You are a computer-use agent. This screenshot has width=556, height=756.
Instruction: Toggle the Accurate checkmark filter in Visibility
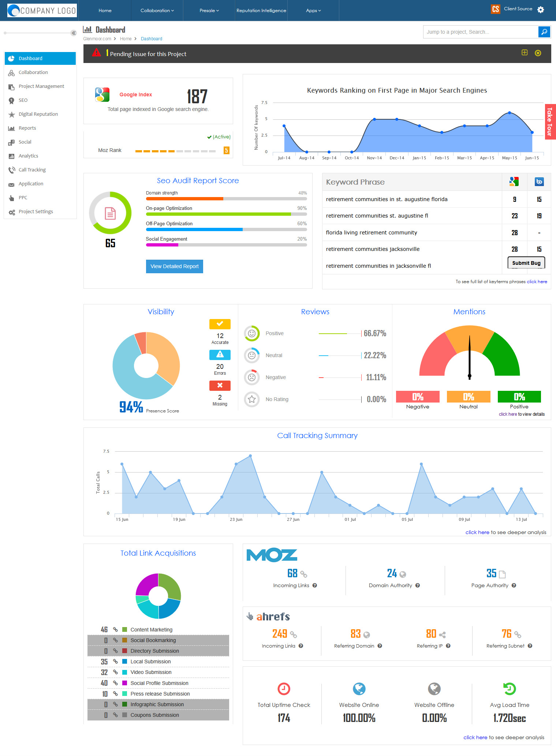click(x=220, y=324)
